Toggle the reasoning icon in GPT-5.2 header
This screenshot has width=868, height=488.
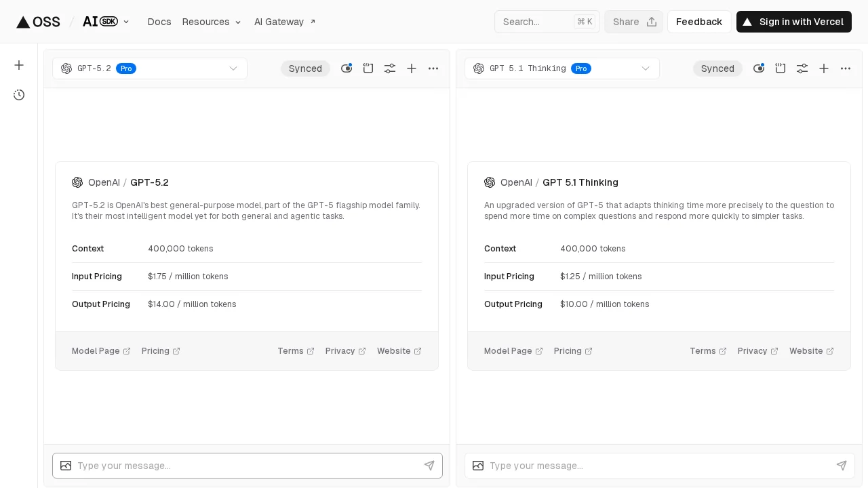[x=347, y=68]
